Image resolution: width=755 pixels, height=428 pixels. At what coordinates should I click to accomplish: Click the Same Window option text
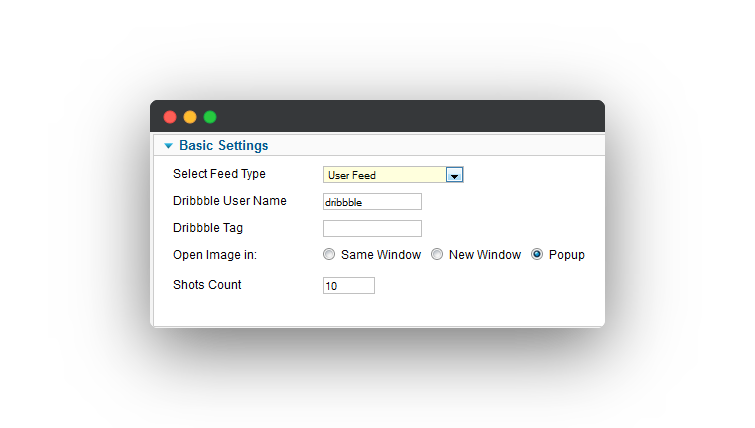tap(381, 255)
